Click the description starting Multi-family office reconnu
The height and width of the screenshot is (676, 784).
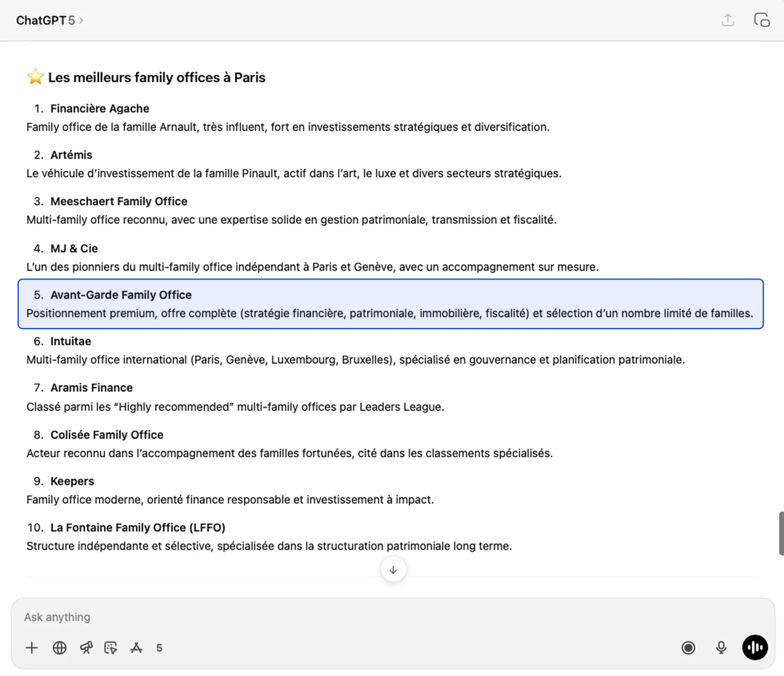pyautogui.click(x=291, y=219)
